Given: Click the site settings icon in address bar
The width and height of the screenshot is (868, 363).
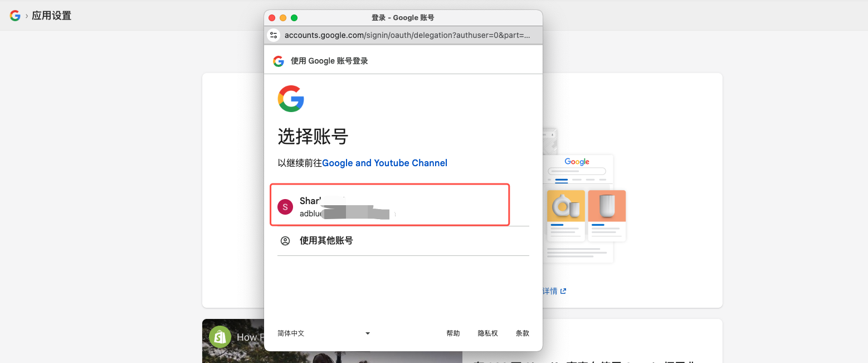Looking at the screenshot, I should coord(273,35).
